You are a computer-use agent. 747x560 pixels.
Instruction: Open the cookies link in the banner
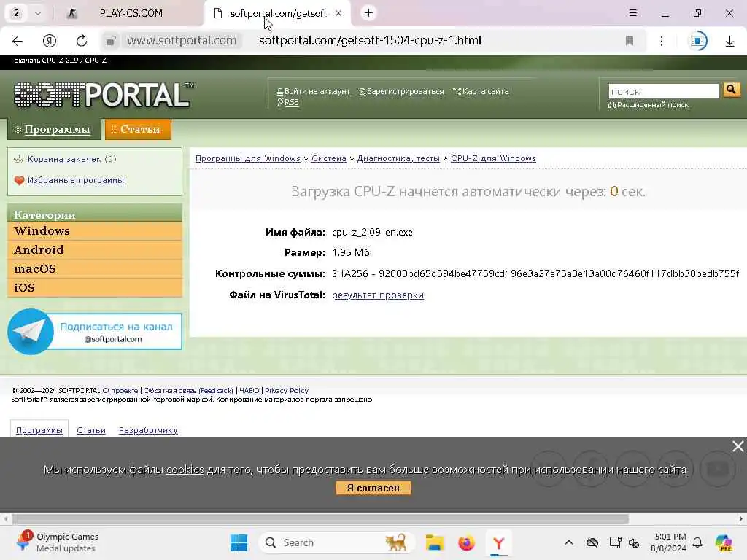click(185, 470)
